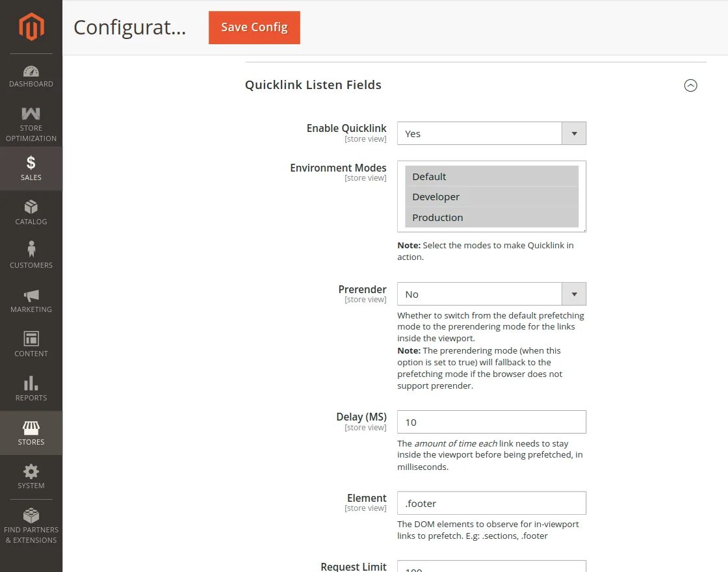Click the SALES menu label
Viewport: 728px width, 572px height.
tap(31, 177)
